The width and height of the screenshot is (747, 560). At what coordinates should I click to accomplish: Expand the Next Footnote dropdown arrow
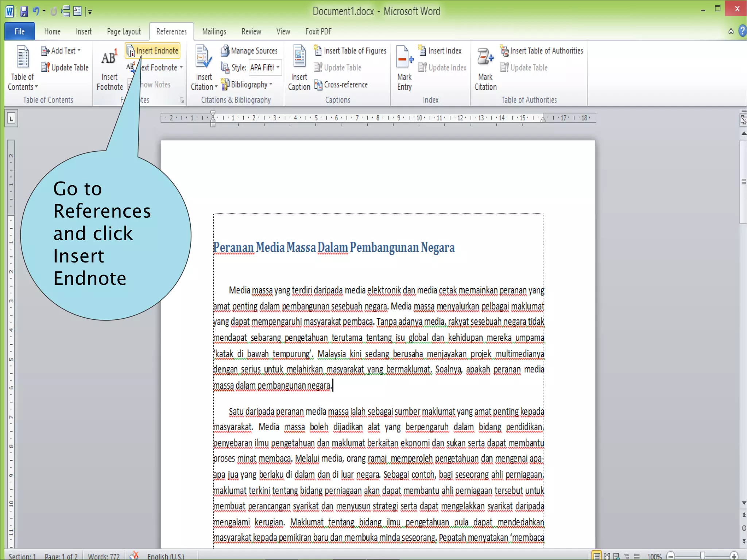coord(181,67)
